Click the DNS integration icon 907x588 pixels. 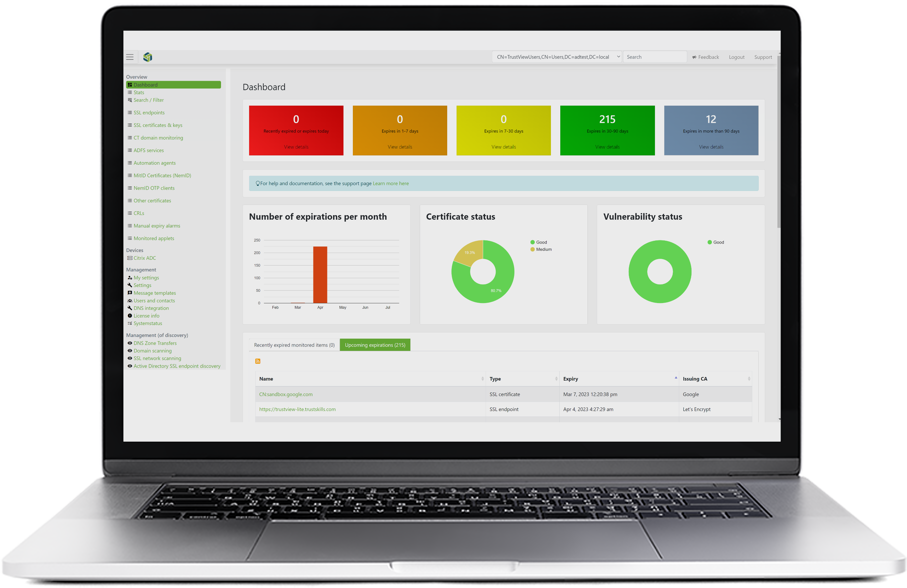(x=130, y=308)
